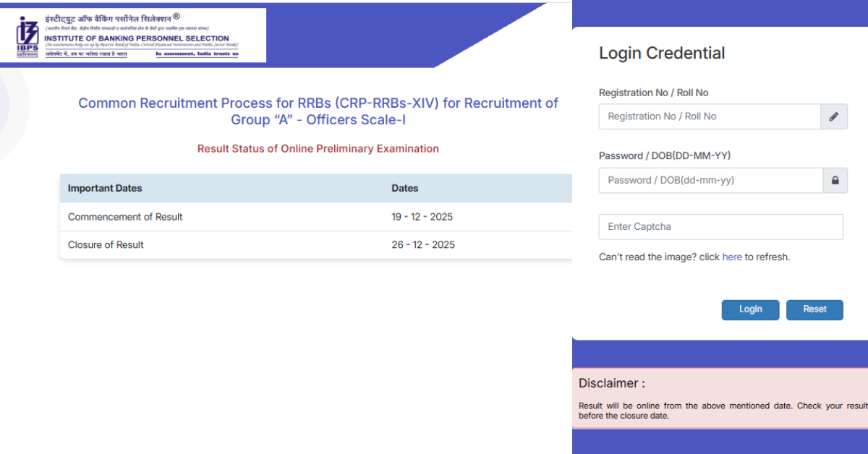Image resolution: width=868 pixels, height=454 pixels.
Task: Click the 'Closure of Result' row
Action: click(x=106, y=244)
